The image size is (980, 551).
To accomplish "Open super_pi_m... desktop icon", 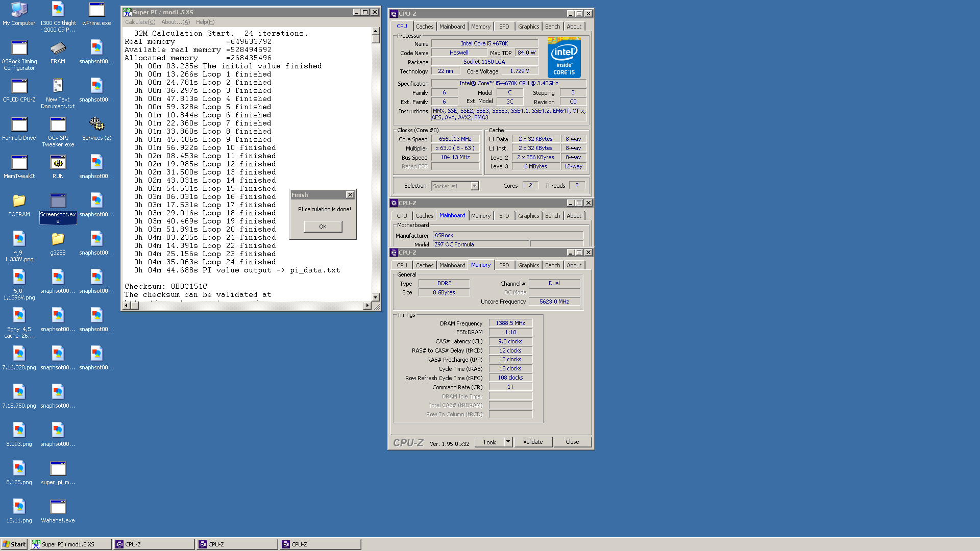I will pyautogui.click(x=58, y=473).
